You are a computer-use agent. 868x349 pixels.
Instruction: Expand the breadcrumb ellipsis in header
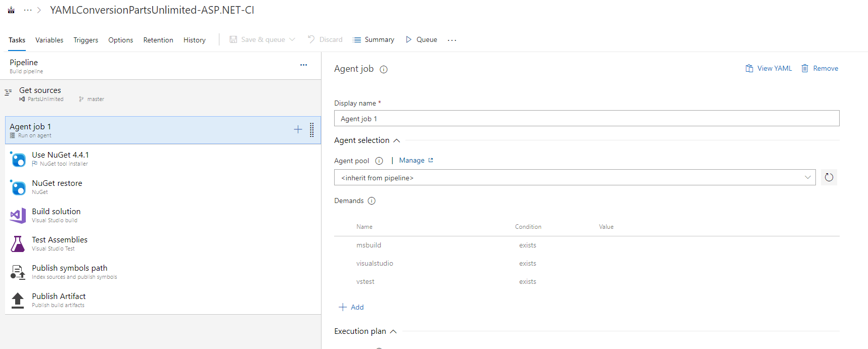click(x=28, y=10)
